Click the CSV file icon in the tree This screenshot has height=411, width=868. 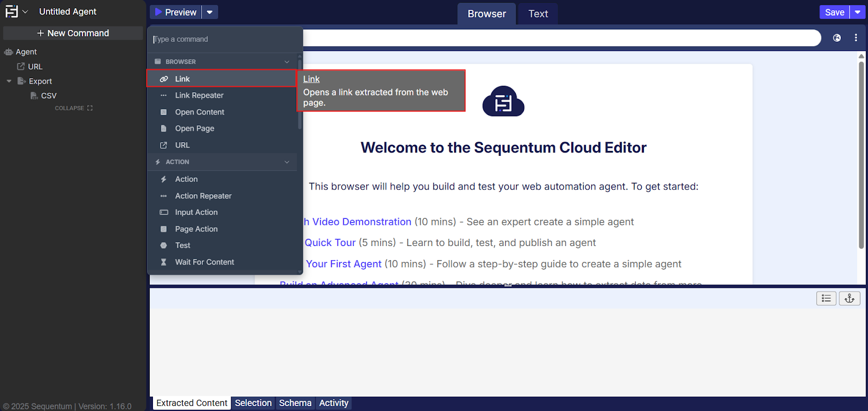pos(34,96)
